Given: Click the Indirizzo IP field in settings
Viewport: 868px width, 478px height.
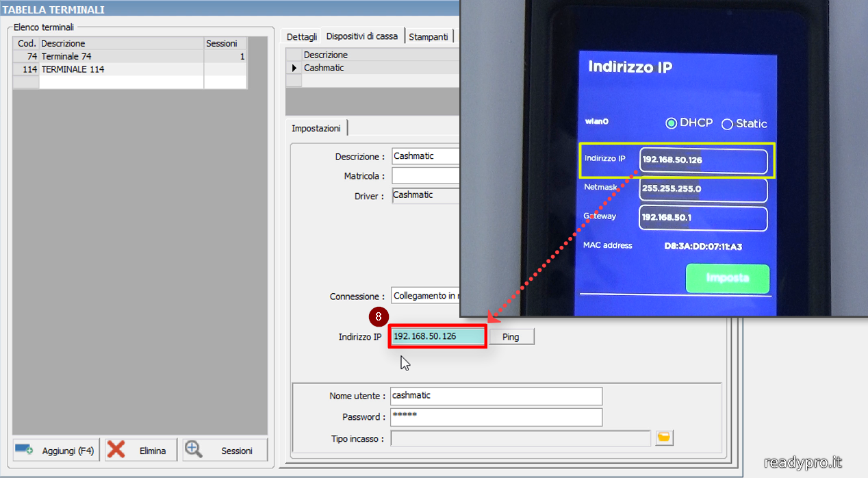Looking at the screenshot, I should (x=437, y=336).
